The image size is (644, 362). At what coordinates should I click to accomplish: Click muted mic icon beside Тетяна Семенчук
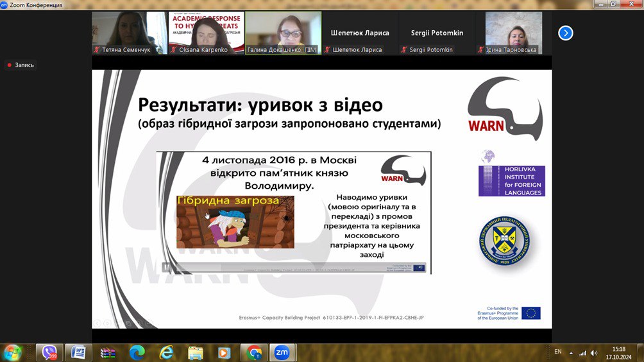click(x=97, y=49)
